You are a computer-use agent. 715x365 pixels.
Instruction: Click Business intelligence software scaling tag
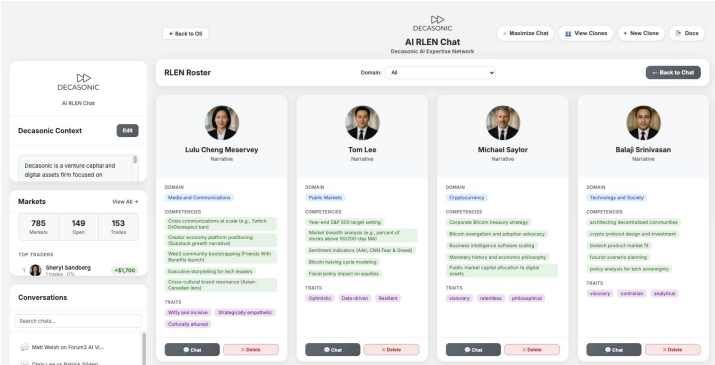[491, 245]
